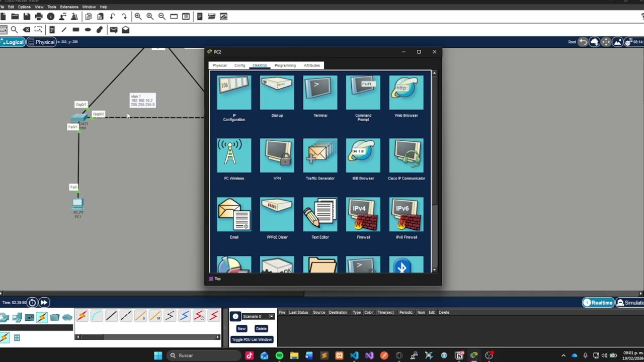Open the VPN app
Image resolution: width=644 pixels, height=362 pixels.
click(x=277, y=155)
